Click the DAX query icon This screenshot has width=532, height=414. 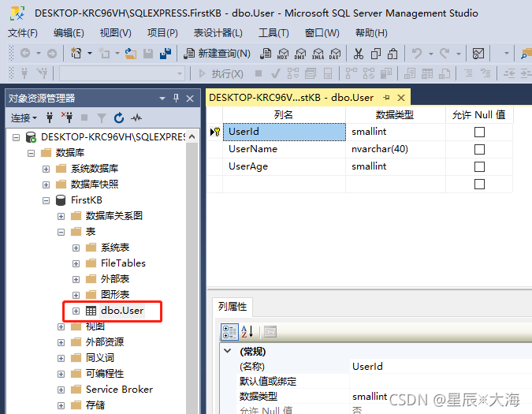click(335, 54)
